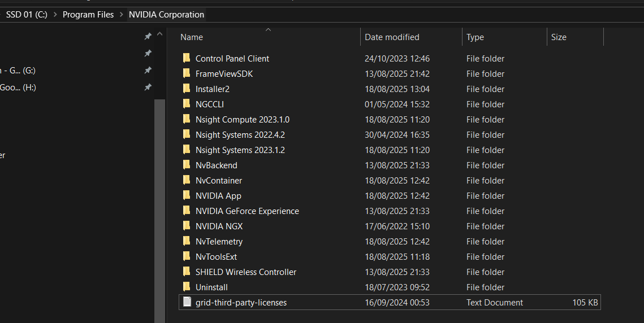The width and height of the screenshot is (644, 323).
Task: Click the sidebar scroll-up arrow
Action: (159, 35)
